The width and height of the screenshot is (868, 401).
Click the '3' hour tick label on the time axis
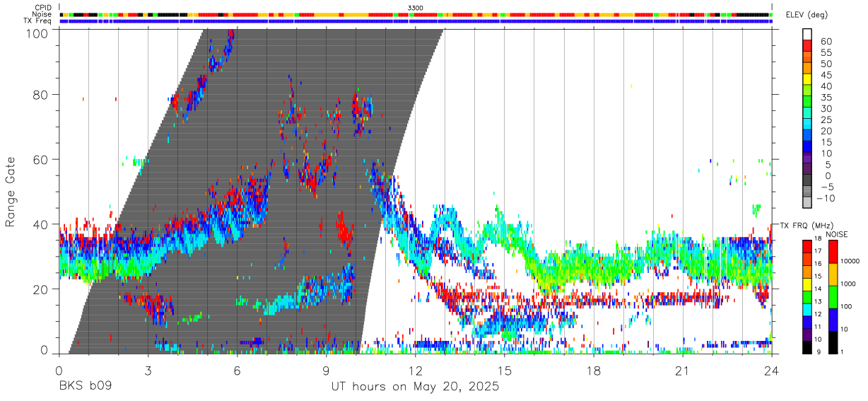click(148, 371)
